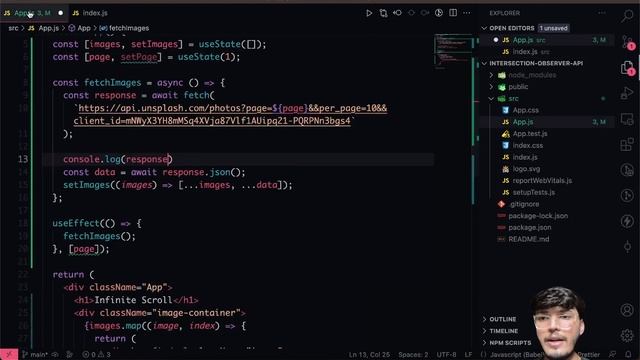Screen dimensions: 640x360
Task: Expand the Outline section
Action: (502, 319)
